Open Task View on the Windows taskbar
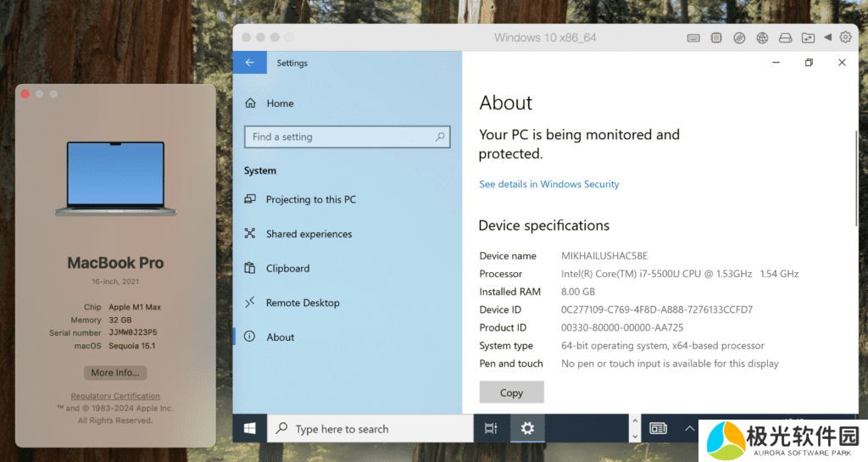This screenshot has width=868, height=462. (x=491, y=429)
